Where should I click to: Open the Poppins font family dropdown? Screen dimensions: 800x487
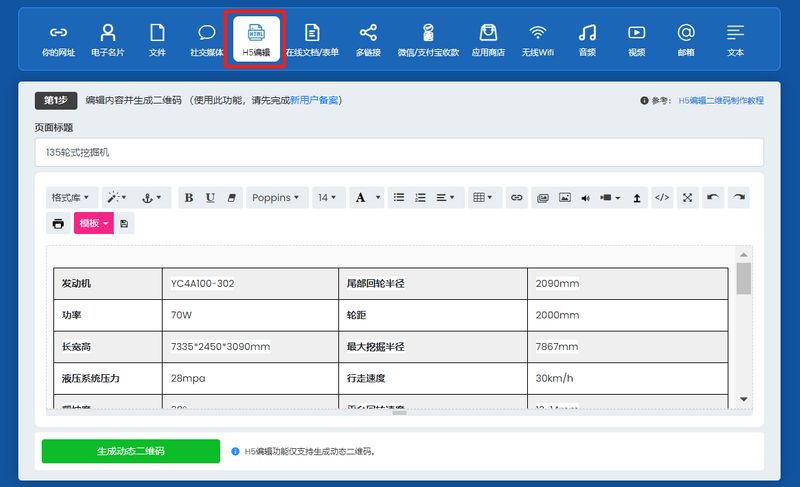point(276,198)
